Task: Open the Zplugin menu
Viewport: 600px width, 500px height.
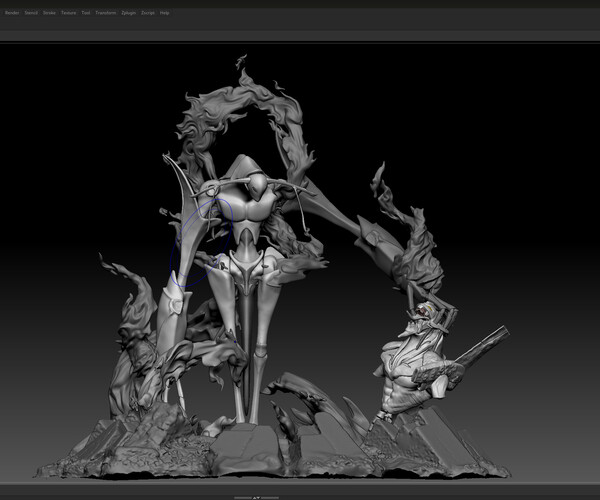Action: pyautogui.click(x=129, y=13)
